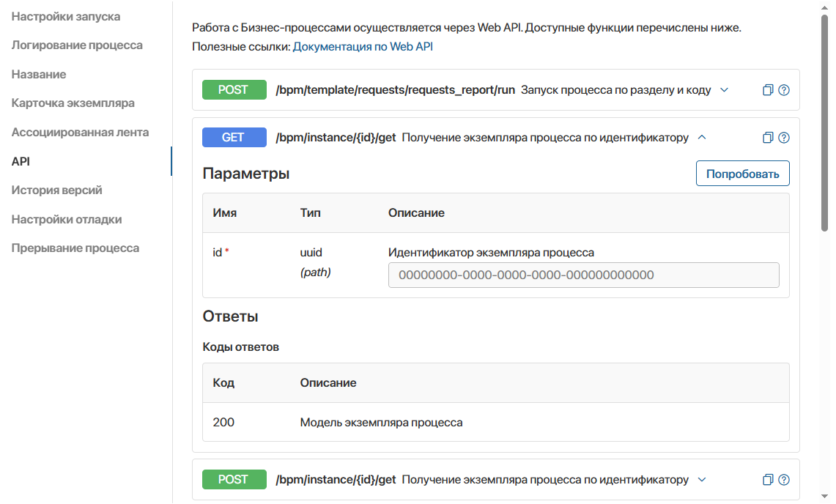This screenshot has height=504, width=836.
Task: Select the API sidebar item
Action: tap(21, 161)
